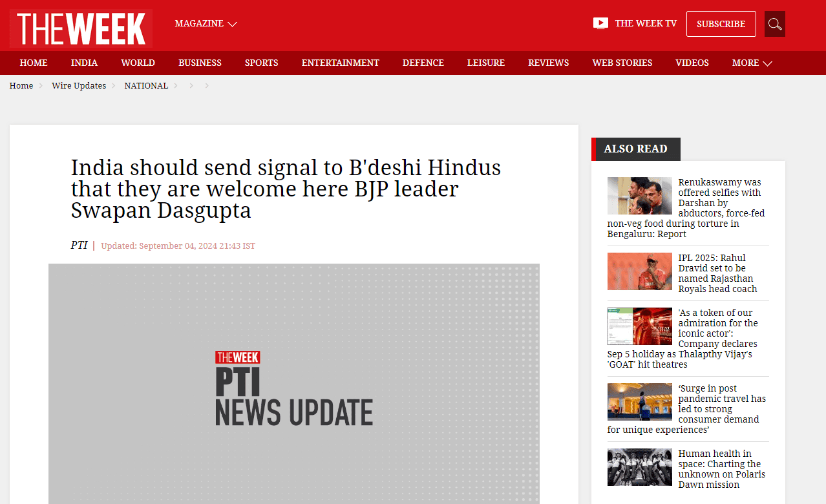
Task: Open Home breadcrumb link
Action: point(21,85)
